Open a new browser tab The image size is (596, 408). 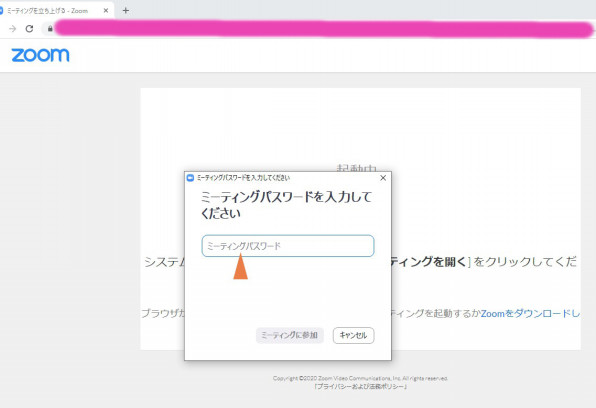click(x=126, y=11)
